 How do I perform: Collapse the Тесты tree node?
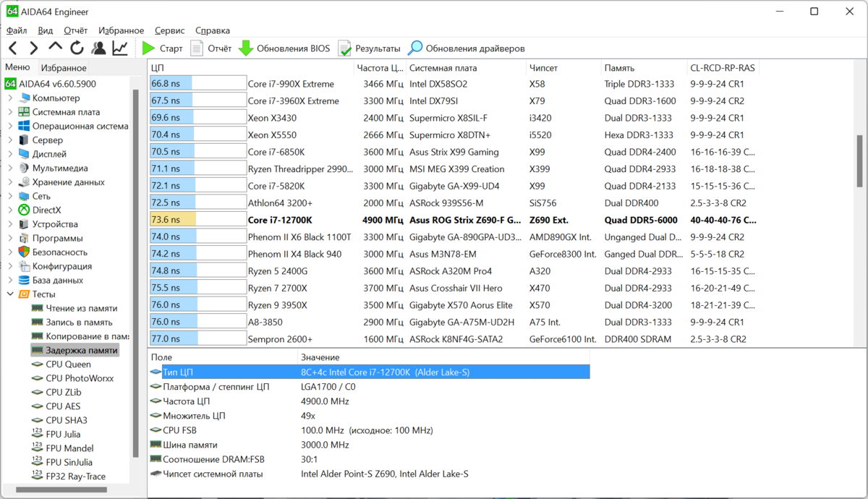point(10,294)
